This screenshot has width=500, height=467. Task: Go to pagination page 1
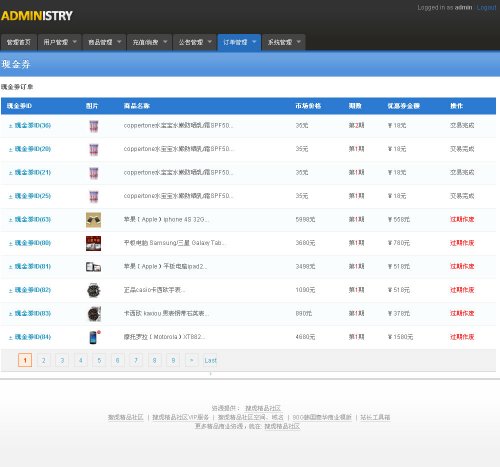pos(25,360)
